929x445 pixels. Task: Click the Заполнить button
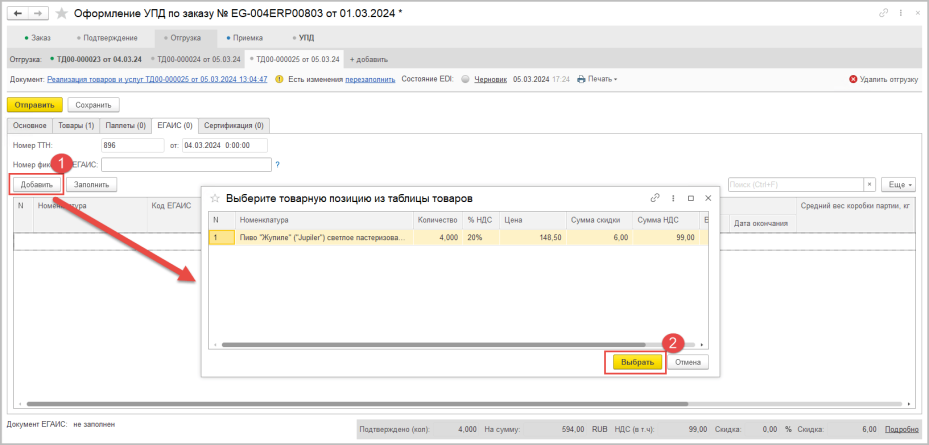(x=92, y=185)
